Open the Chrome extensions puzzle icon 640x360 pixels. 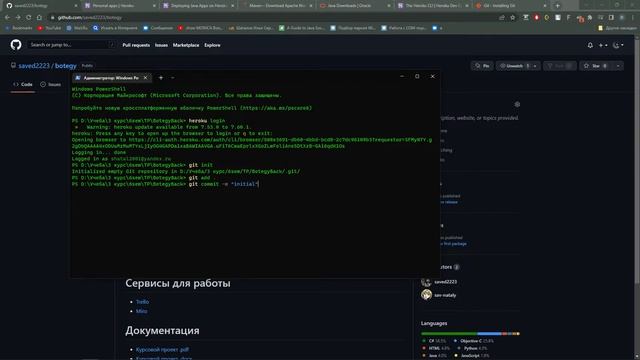click(x=590, y=18)
